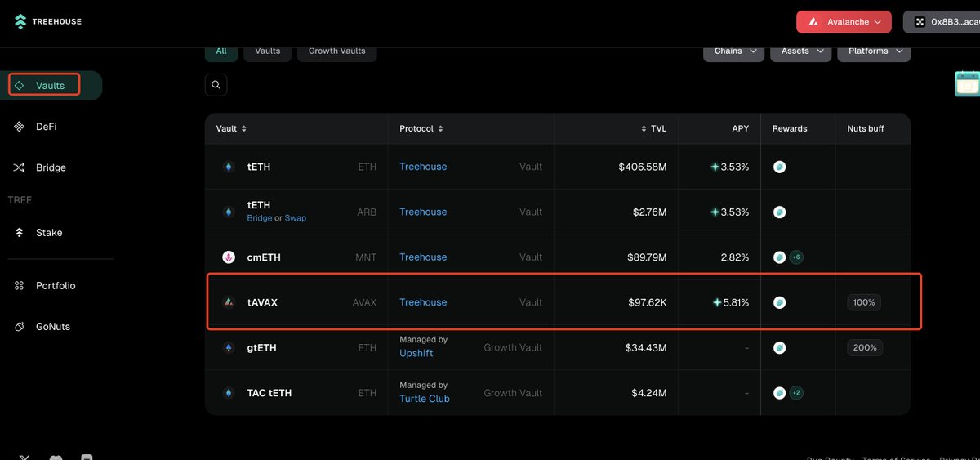Click the Portfolio grid icon
Screen dimensions: 980x460
point(20,286)
